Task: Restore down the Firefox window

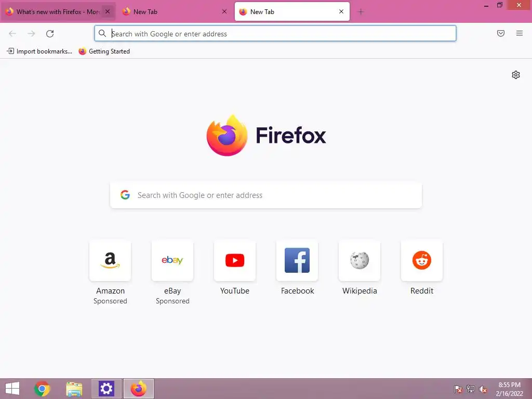Action: point(499,5)
